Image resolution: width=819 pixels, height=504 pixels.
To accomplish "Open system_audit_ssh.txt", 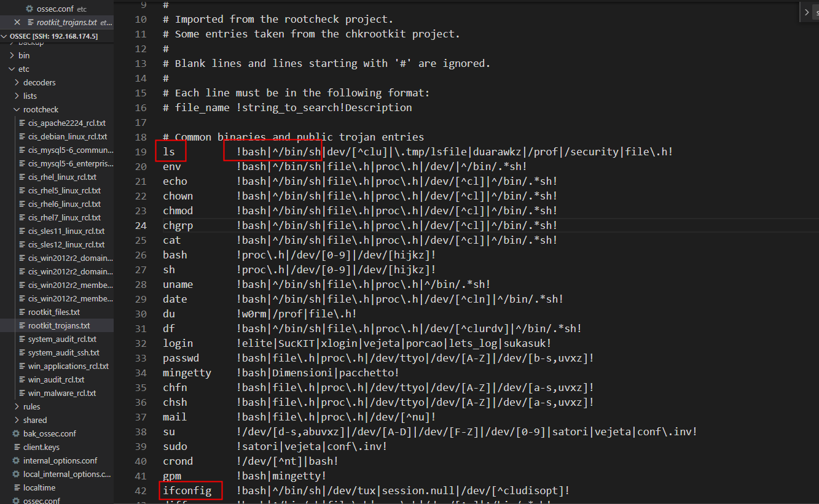I will pos(63,352).
